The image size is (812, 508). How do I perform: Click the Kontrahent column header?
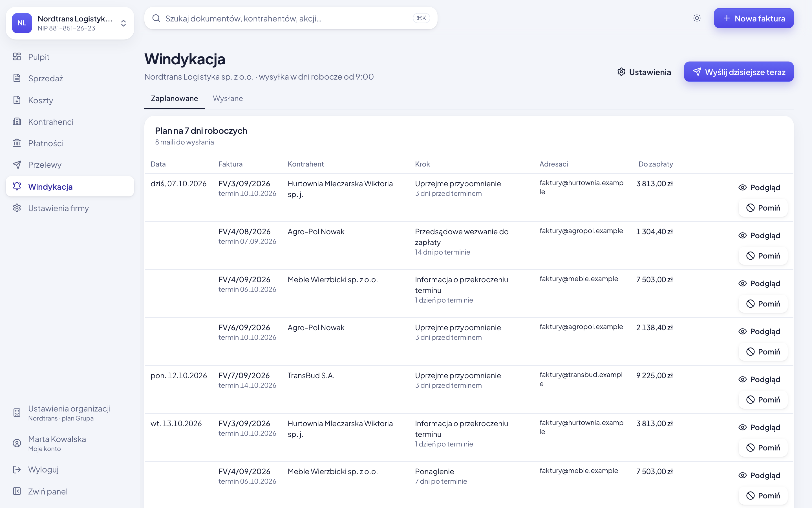(x=306, y=164)
